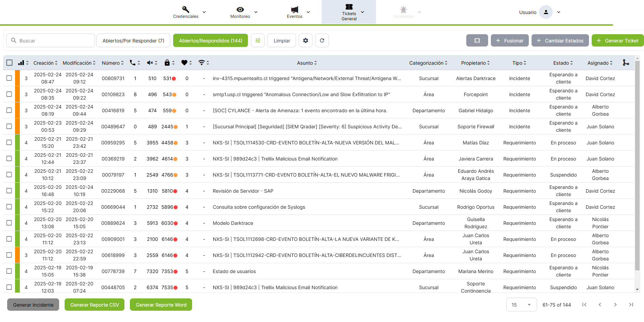This screenshot has width=644, height=322.
Task: Open the Monitoreo menu
Action: point(240,12)
